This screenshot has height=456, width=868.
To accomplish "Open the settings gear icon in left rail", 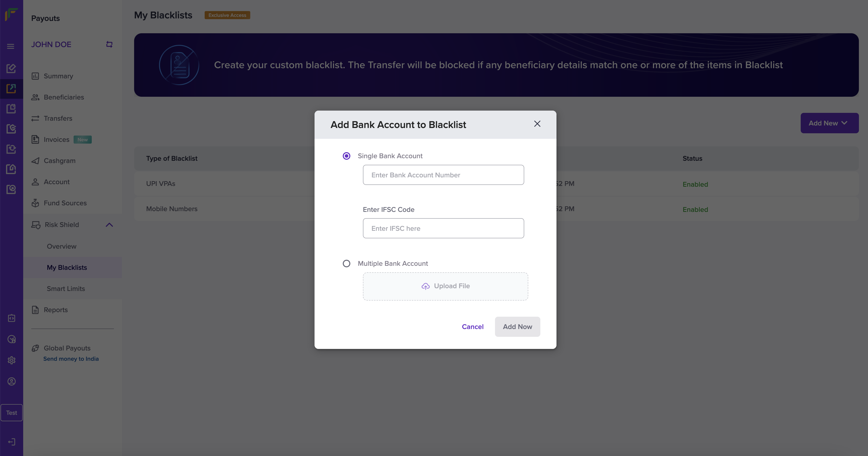I will click(x=11, y=360).
